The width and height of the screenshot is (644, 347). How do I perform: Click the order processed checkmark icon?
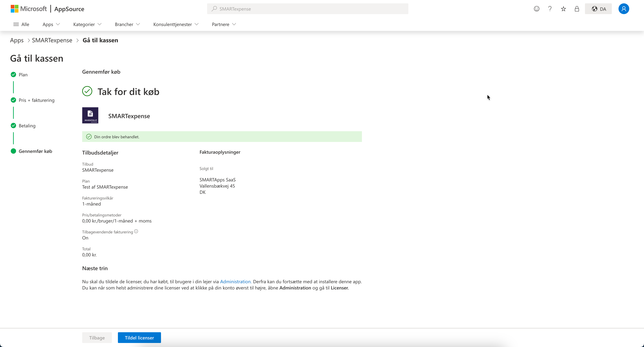(89, 137)
